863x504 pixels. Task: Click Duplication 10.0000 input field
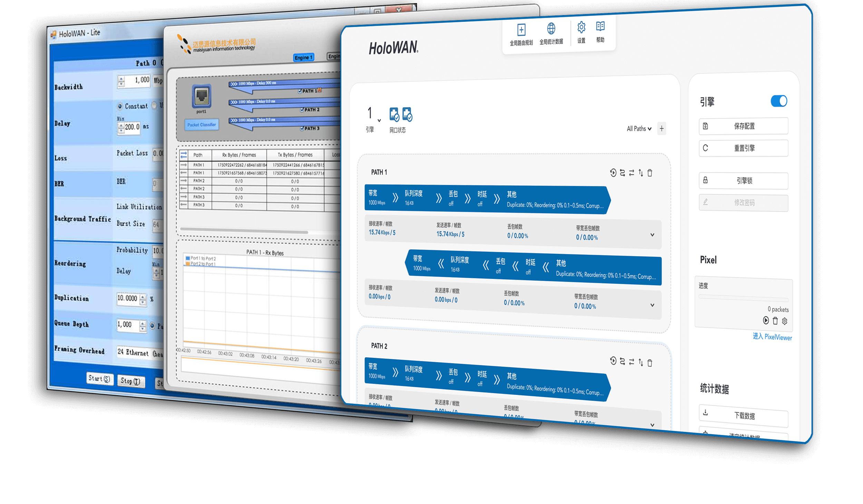click(128, 298)
